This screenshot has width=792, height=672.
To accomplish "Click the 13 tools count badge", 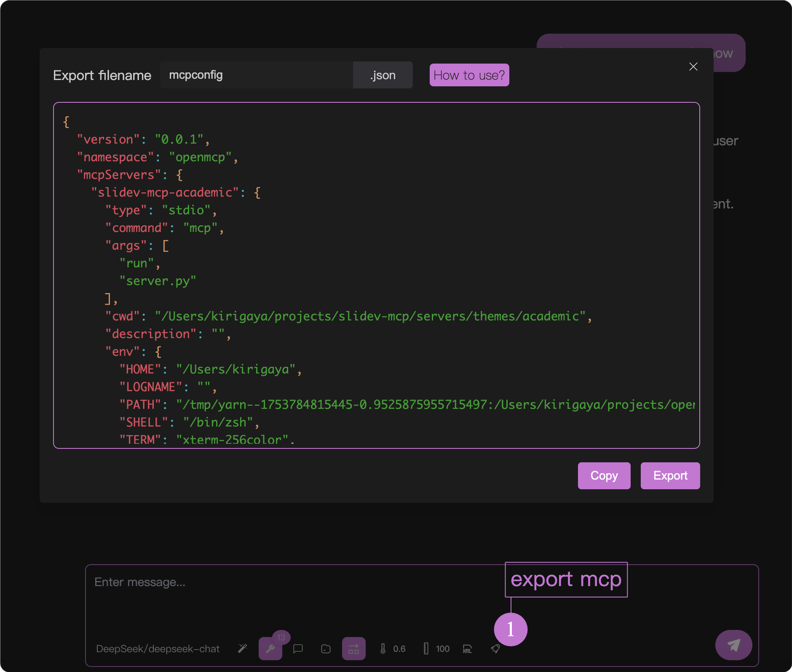I will (x=281, y=637).
